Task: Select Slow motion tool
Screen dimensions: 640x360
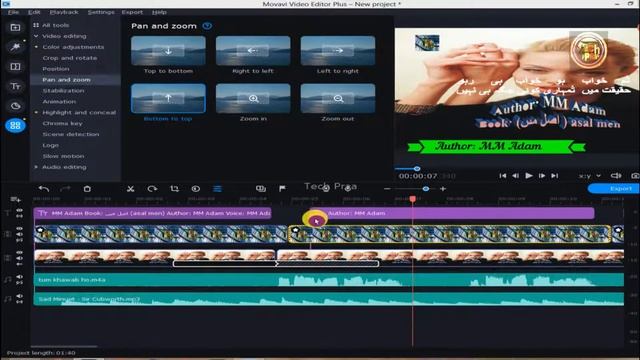Action: pyautogui.click(x=63, y=156)
